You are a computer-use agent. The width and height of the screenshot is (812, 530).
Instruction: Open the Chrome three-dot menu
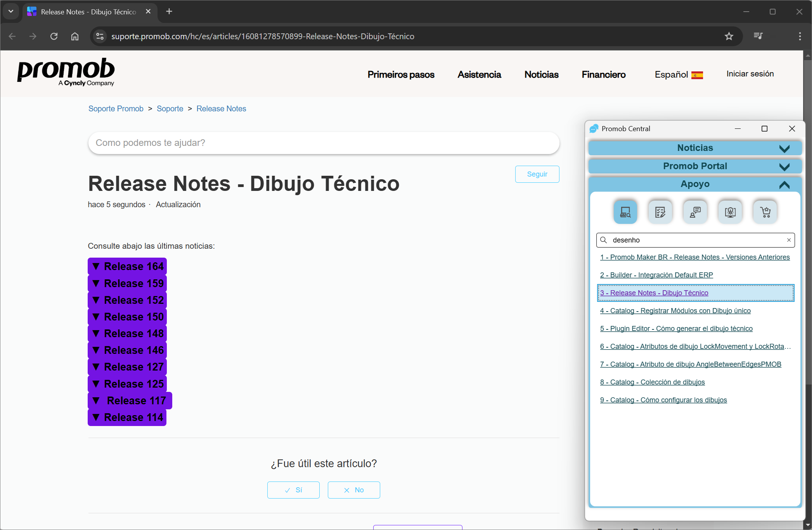(x=800, y=36)
